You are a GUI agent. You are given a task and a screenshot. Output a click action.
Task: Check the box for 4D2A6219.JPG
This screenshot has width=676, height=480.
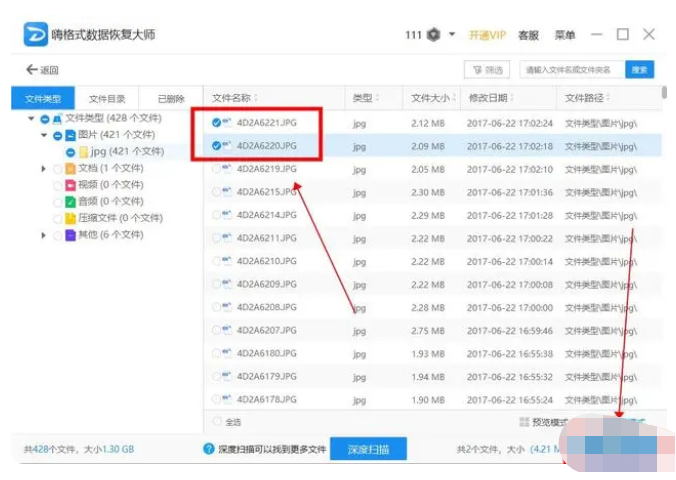(217, 169)
